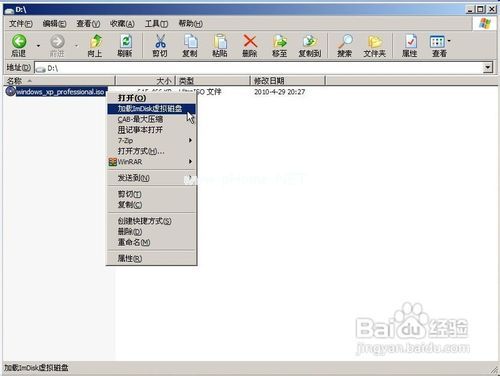Choose Cut (剪切) in context menu
The width and height of the screenshot is (500, 376).
click(x=152, y=194)
